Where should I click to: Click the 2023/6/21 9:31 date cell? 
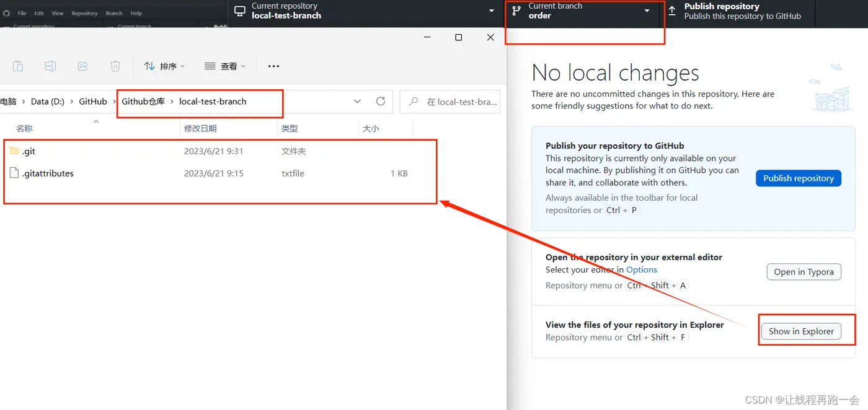[x=213, y=151]
